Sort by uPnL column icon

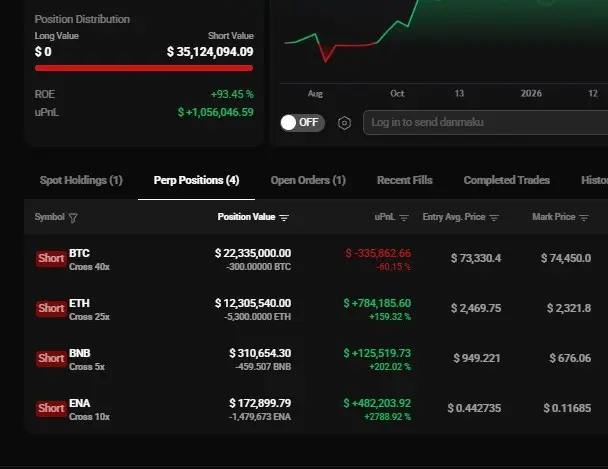[404, 218]
